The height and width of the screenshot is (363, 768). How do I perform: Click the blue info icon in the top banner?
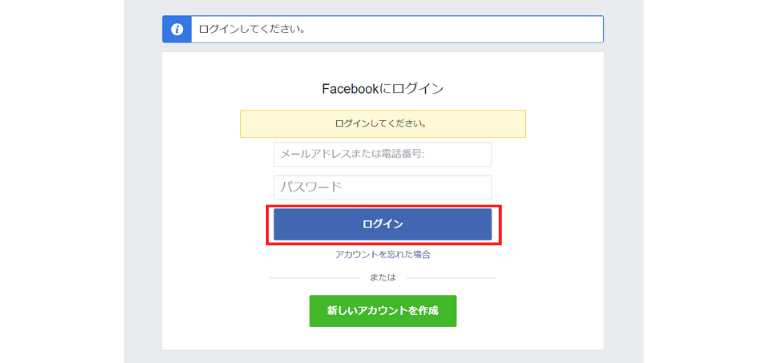pyautogui.click(x=177, y=29)
